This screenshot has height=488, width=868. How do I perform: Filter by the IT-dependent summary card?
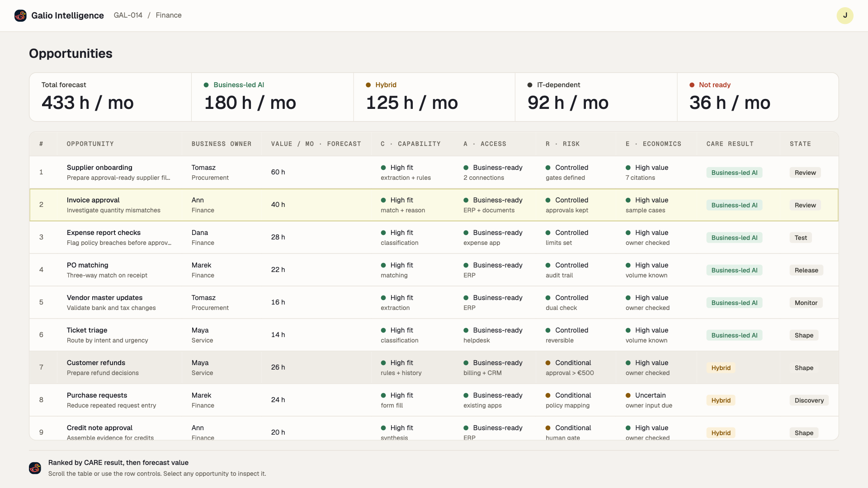[x=596, y=97]
